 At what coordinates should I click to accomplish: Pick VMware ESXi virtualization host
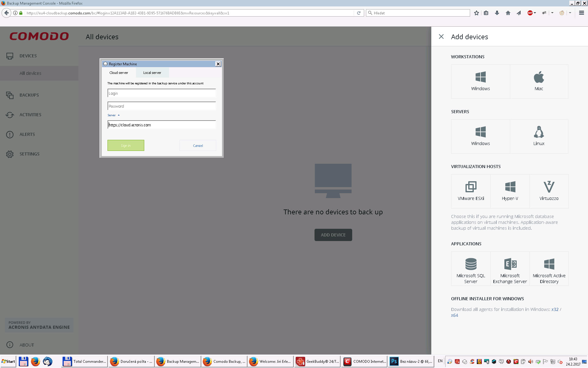coord(471,191)
